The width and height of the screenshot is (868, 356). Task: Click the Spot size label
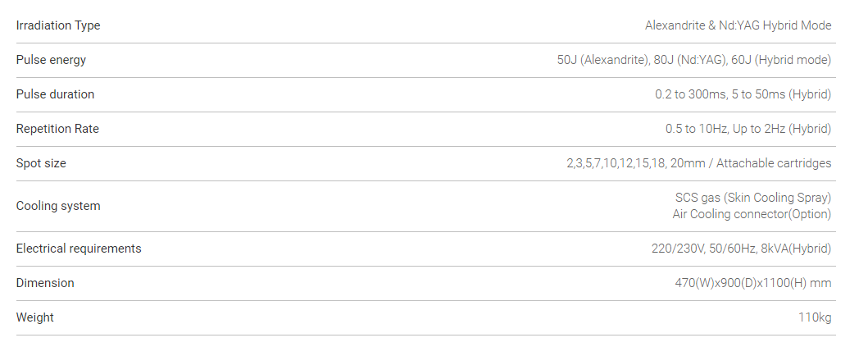[41, 163]
